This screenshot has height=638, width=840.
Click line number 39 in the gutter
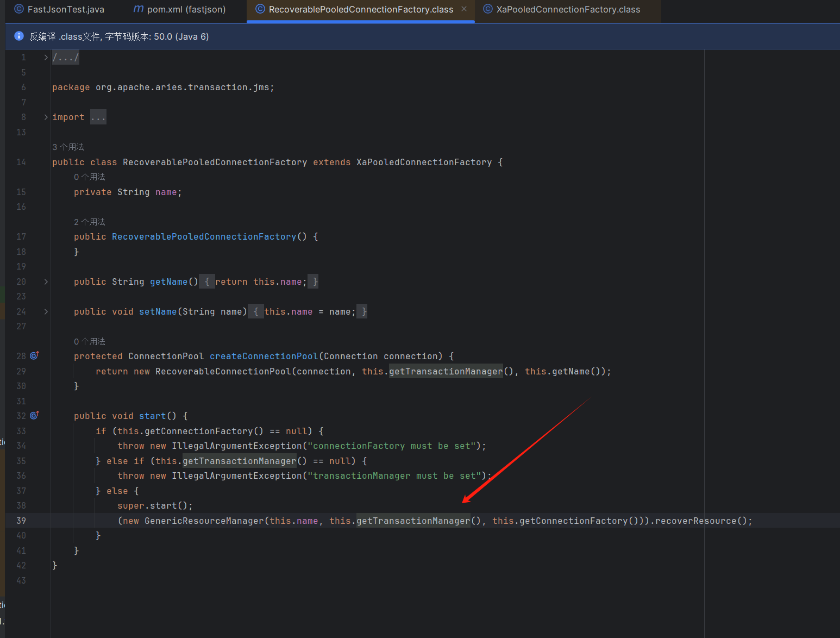[x=21, y=521]
